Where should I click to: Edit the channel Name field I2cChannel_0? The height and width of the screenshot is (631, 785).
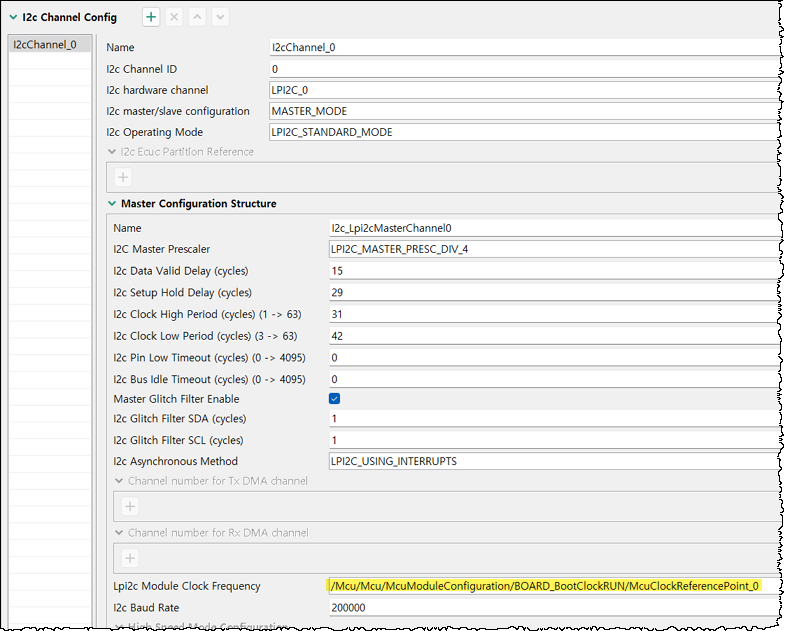click(x=525, y=47)
